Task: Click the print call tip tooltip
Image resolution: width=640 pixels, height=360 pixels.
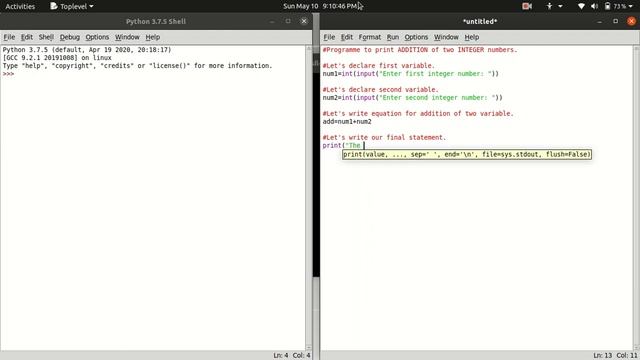Action: pos(467,154)
